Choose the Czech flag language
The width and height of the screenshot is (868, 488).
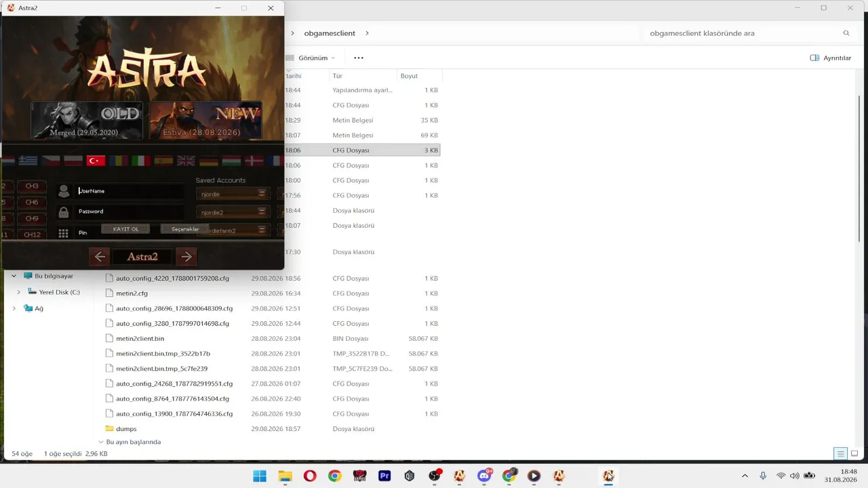click(51, 161)
